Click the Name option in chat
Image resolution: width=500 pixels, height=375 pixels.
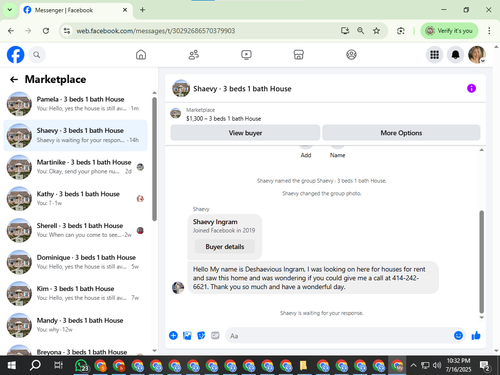tap(337, 155)
